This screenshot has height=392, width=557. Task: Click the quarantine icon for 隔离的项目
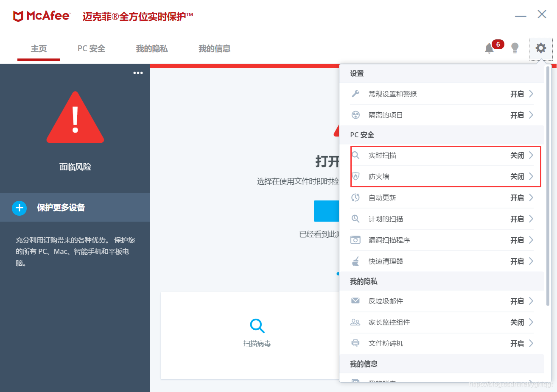coord(355,115)
